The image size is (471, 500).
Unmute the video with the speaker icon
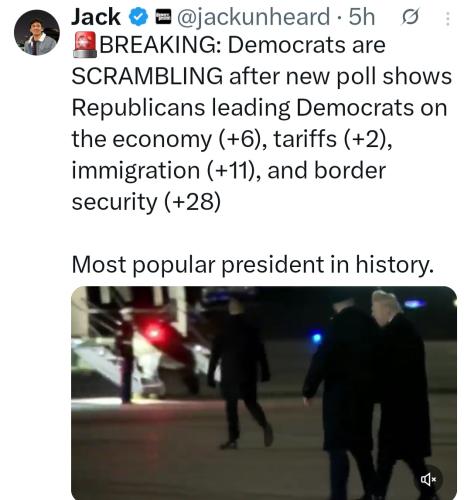(428, 479)
